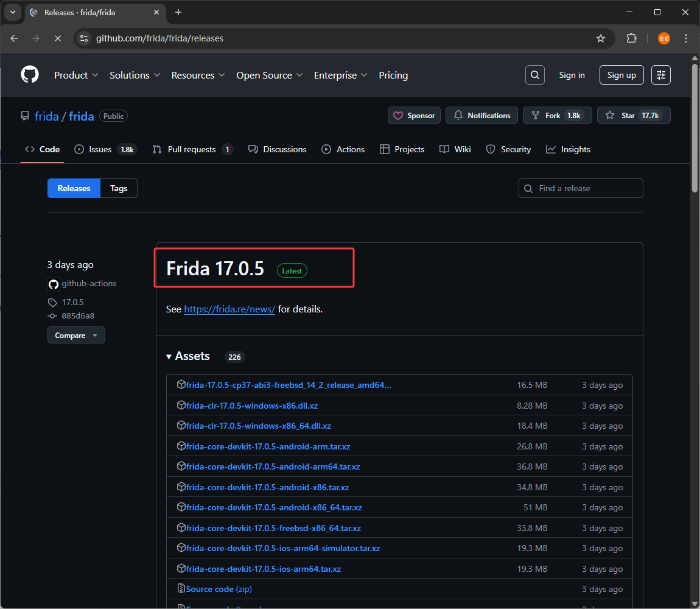Download frida-core-devkit-17.0.5-android-arm64.tar.xz
Image resolution: width=700 pixels, height=609 pixels.
point(273,466)
